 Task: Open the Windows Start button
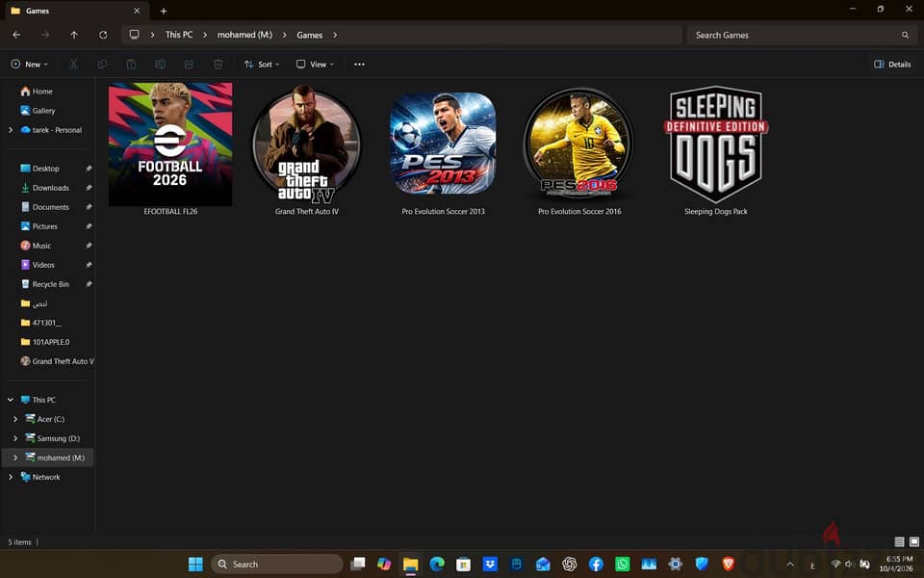click(195, 565)
